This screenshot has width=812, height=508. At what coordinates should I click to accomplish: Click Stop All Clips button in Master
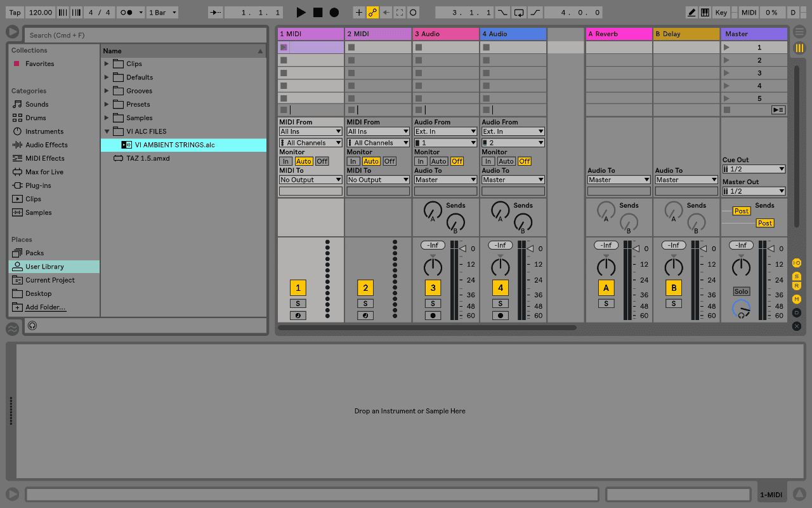coord(727,110)
